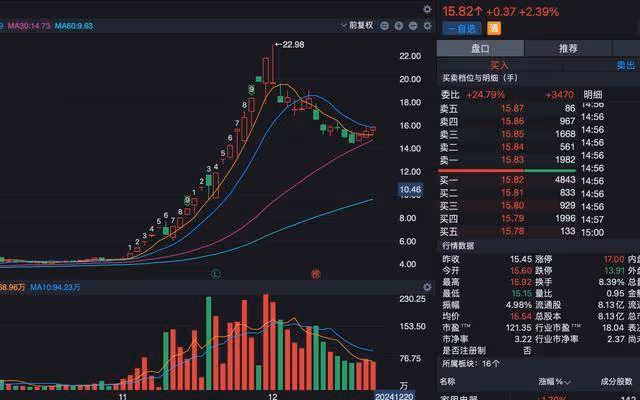This screenshot has width=640, height=400.
Task: Click the 名称 column header
Action: click(447, 382)
